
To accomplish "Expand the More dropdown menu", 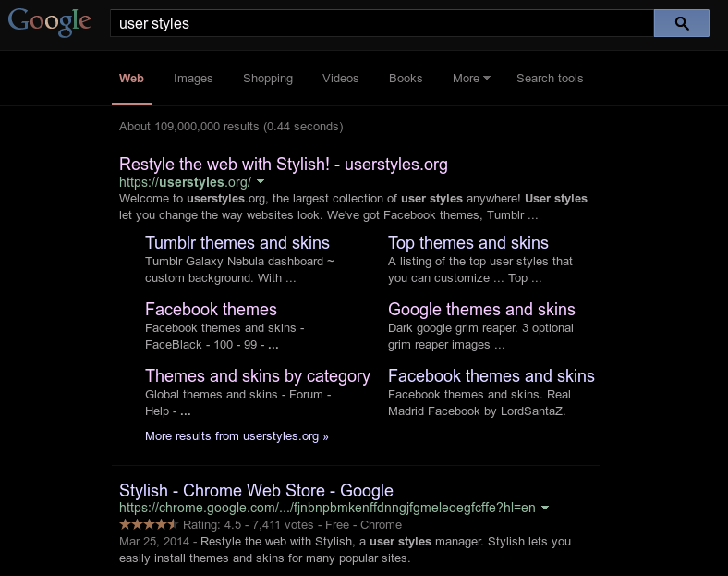I will pyautogui.click(x=471, y=79).
